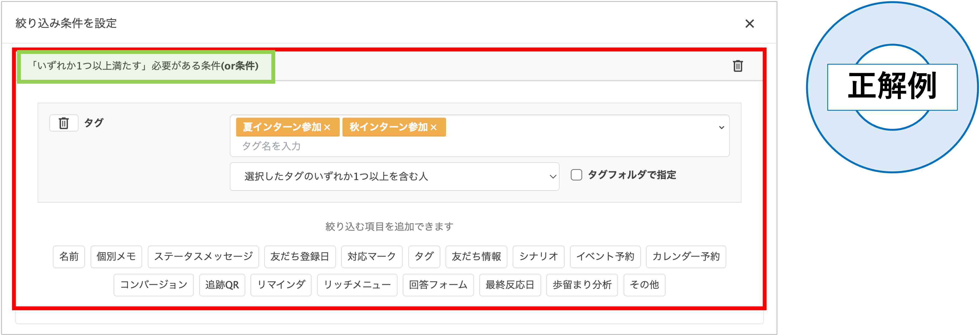Add a 回答フォーム filter condition

439,285
